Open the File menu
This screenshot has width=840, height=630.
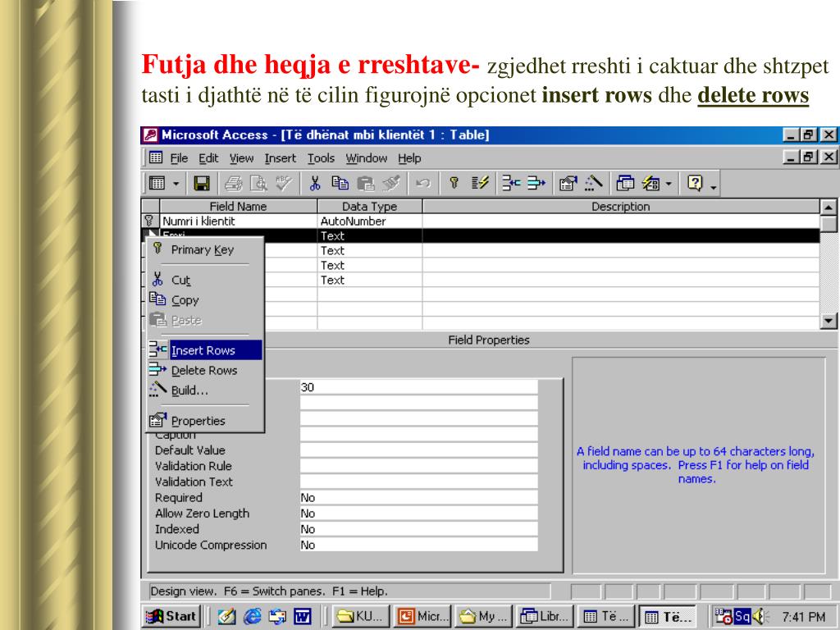pos(179,158)
